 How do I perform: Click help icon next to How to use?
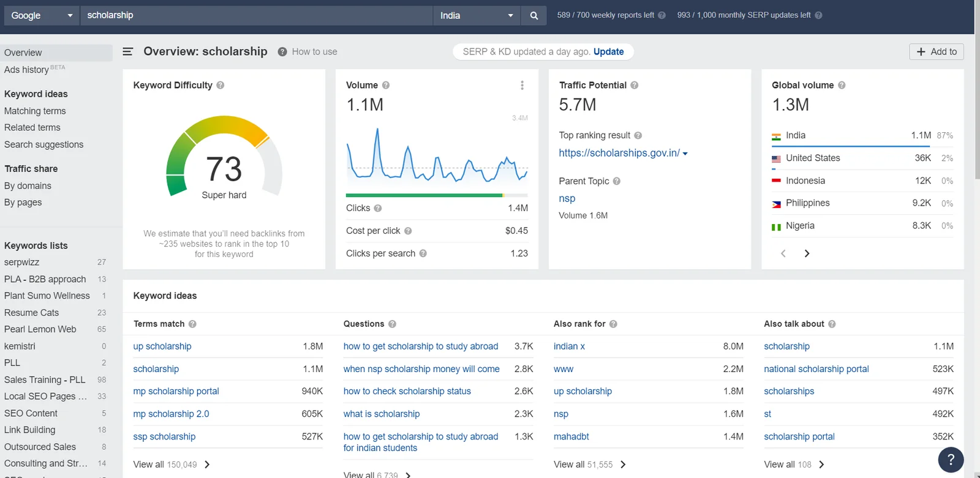[282, 52]
